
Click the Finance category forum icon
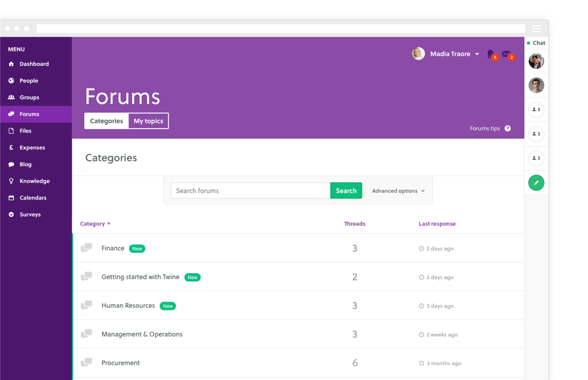pos(87,248)
